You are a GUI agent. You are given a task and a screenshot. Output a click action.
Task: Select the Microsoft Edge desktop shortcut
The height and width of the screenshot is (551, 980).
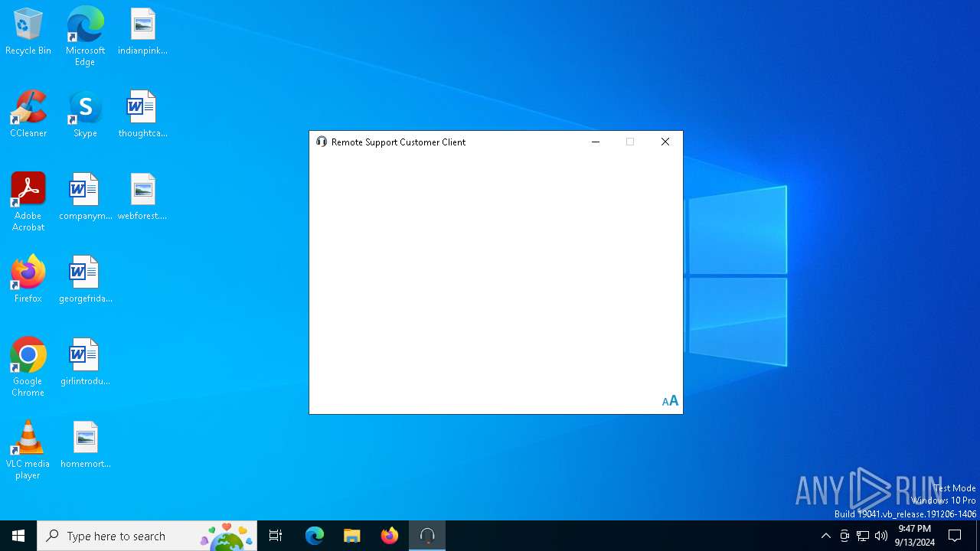[85, 37]
